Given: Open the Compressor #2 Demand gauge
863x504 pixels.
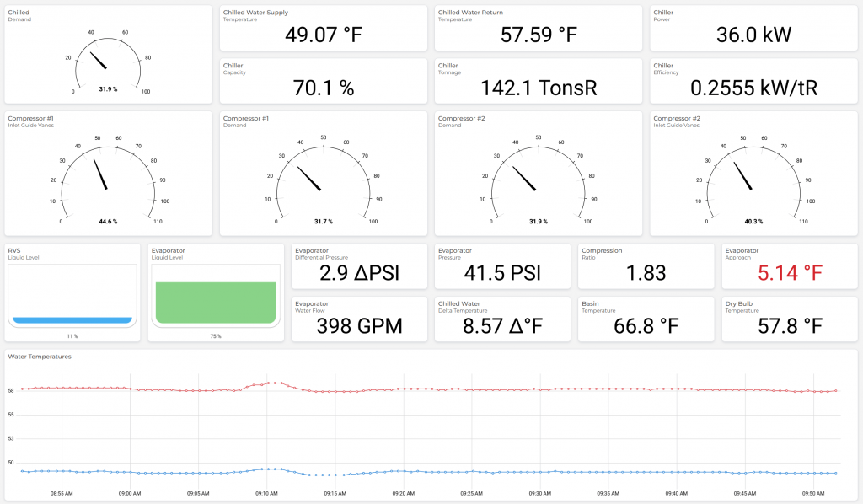Looking at the screenshot, I should coord(538,179).
